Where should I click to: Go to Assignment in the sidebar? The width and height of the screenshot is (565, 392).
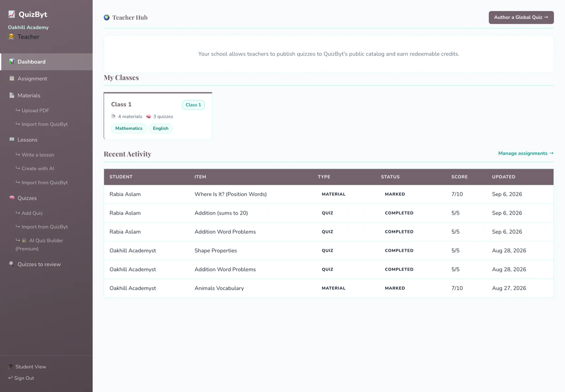[x=46, y=78]
